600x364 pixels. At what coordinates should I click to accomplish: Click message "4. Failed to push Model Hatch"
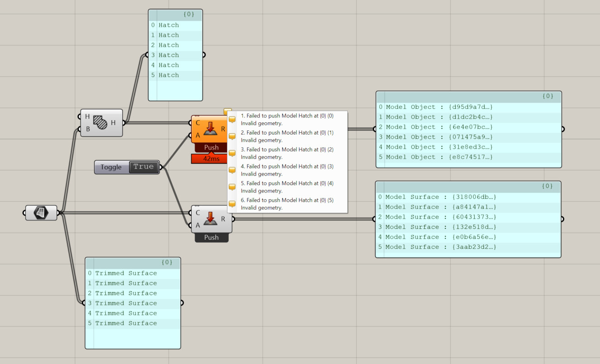[288, 170]
